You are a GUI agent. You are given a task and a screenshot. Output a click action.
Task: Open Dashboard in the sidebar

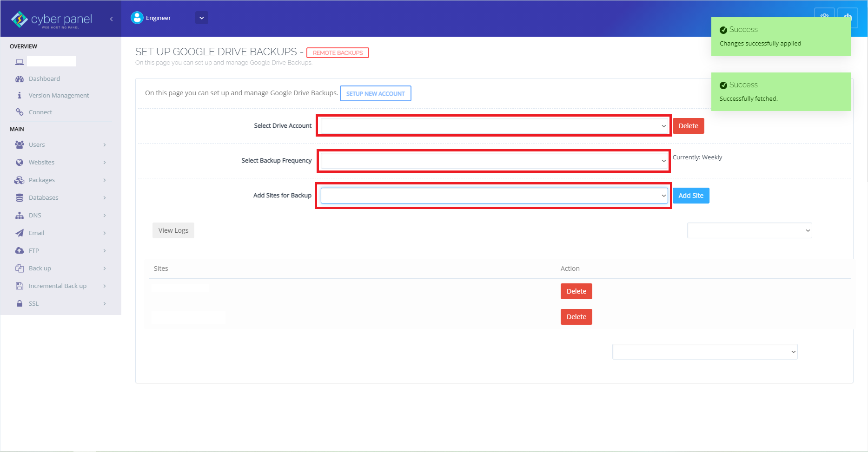[x=44, y=79]
